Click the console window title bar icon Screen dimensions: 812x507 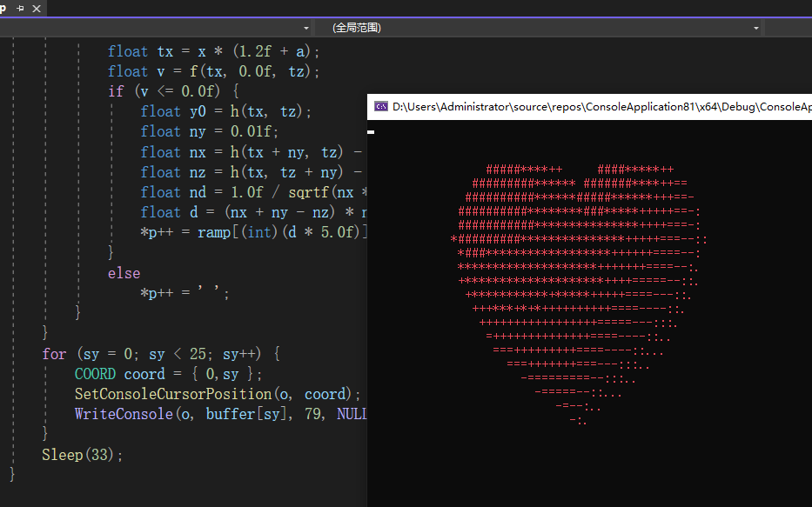tap(380, 107)
